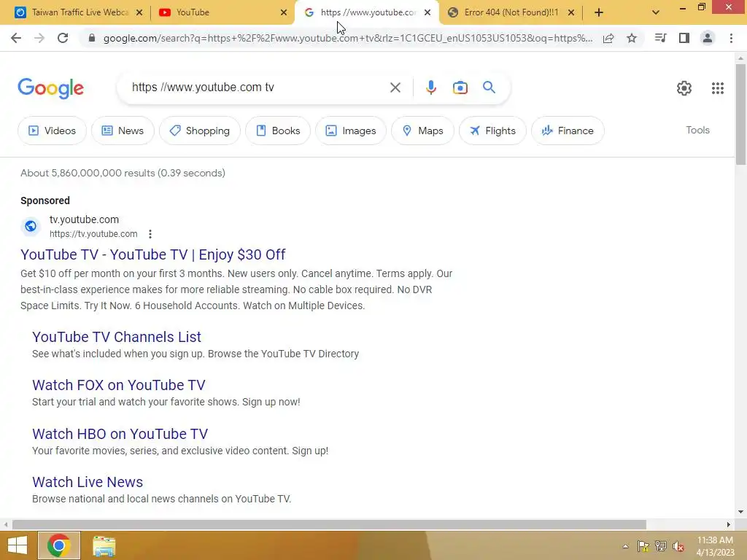Image resolution: width=747 pixels, height=560 pixels.
Task: Open the Windows Start button
Action: tap(18, 545)
